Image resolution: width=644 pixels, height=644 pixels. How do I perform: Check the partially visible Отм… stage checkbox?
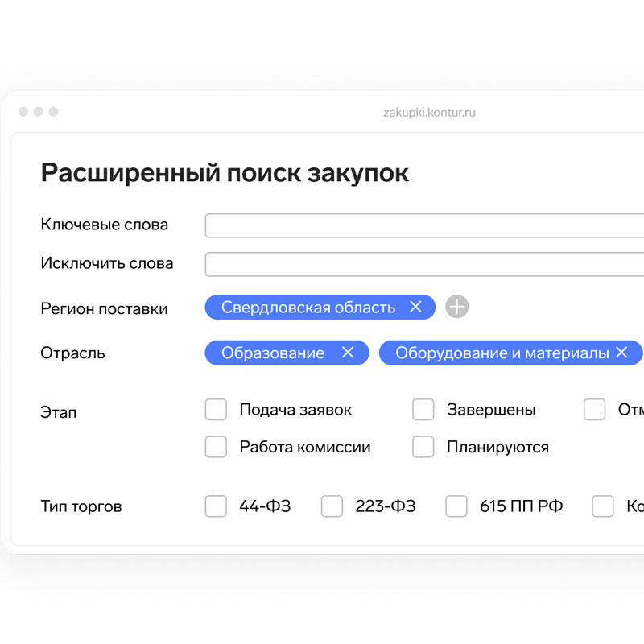pyautogui.click(x=594, y=410)
